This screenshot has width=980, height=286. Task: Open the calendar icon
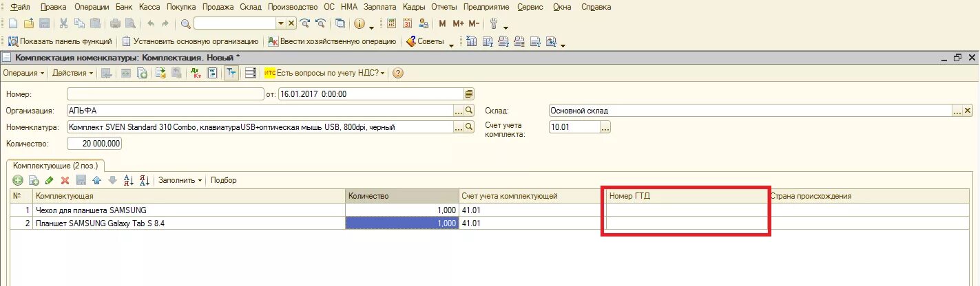point(407,23)
